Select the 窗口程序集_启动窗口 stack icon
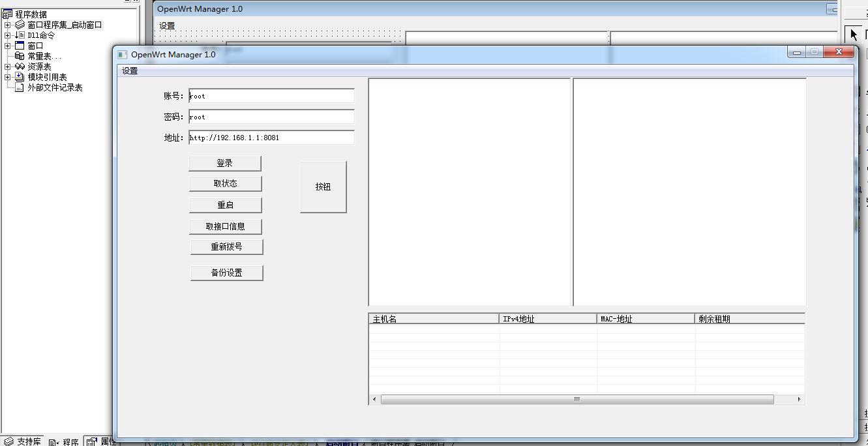Image resolution: width=868 pixels, height=446 pixels. pos(20,25)
